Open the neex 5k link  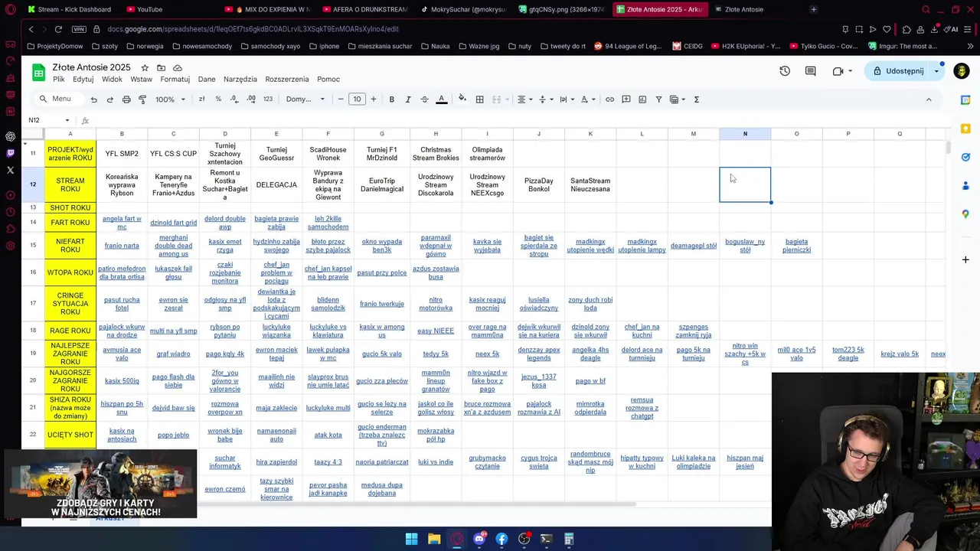pos(487,354)
